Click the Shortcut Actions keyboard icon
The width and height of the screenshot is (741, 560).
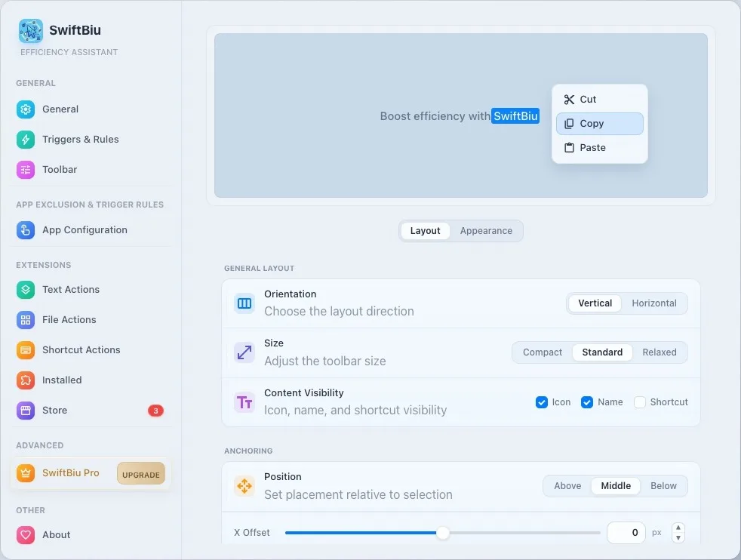click(26, 350)
